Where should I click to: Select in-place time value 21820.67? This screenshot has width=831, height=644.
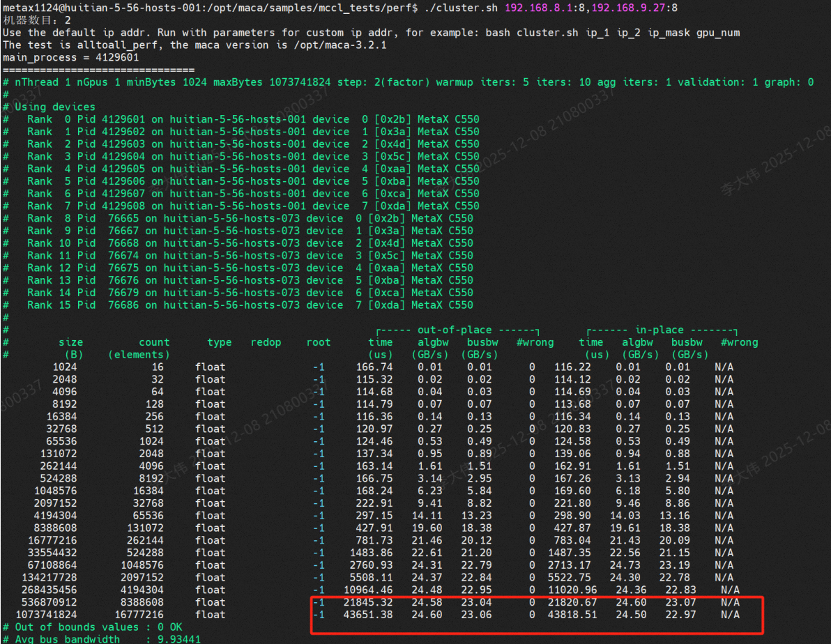click(572, 603)
